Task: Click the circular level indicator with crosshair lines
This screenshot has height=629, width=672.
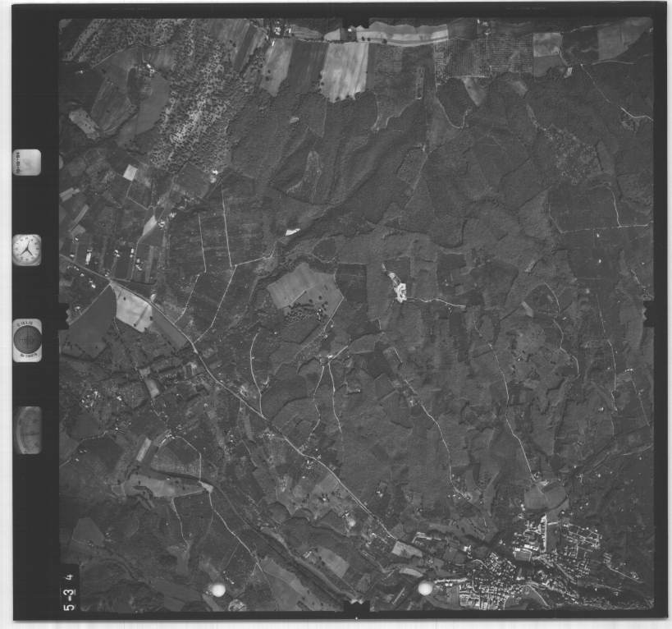Action: [27, 340]
